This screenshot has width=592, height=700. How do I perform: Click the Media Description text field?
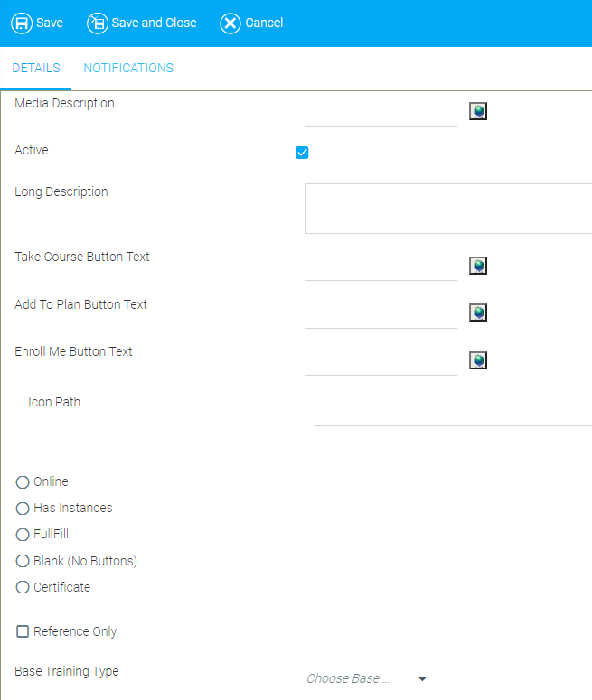[381, 115]
